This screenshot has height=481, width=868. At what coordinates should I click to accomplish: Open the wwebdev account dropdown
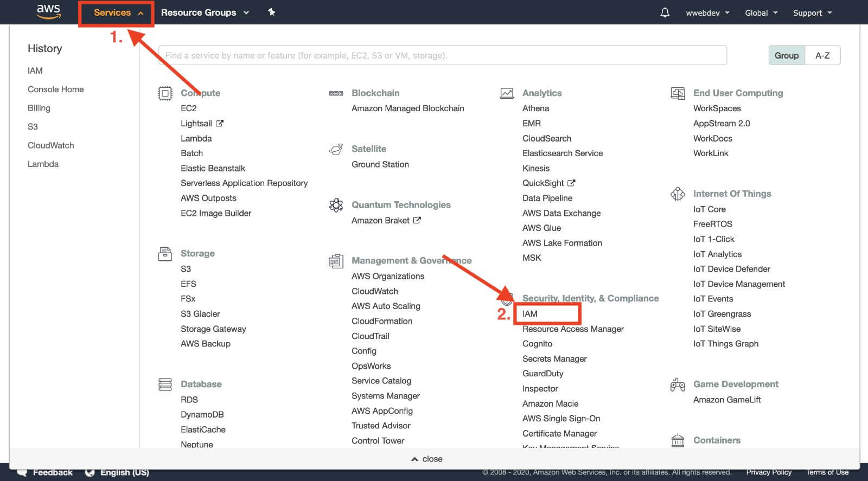pyautogui.click(x=707, y=13)
